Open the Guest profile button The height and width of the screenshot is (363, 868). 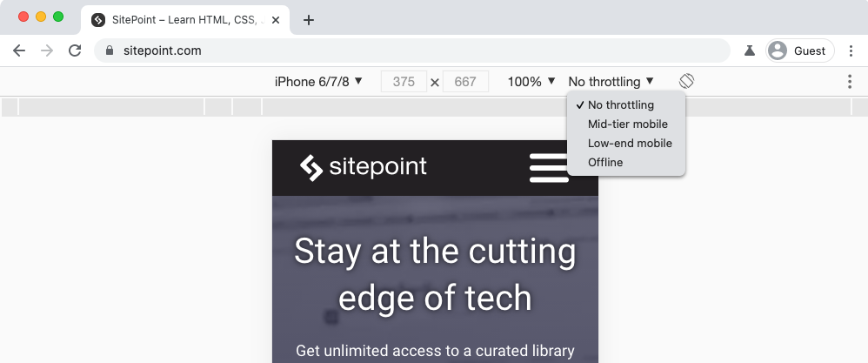[x=800, y=51]
